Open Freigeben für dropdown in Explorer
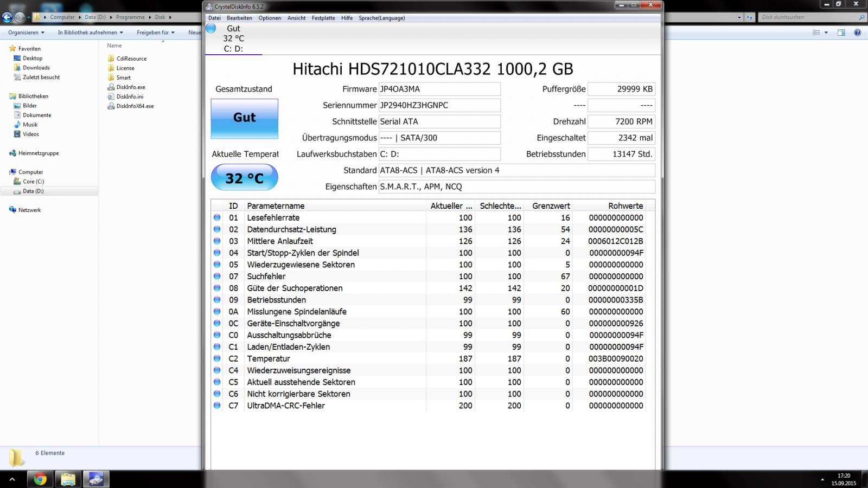 point(156,33)
